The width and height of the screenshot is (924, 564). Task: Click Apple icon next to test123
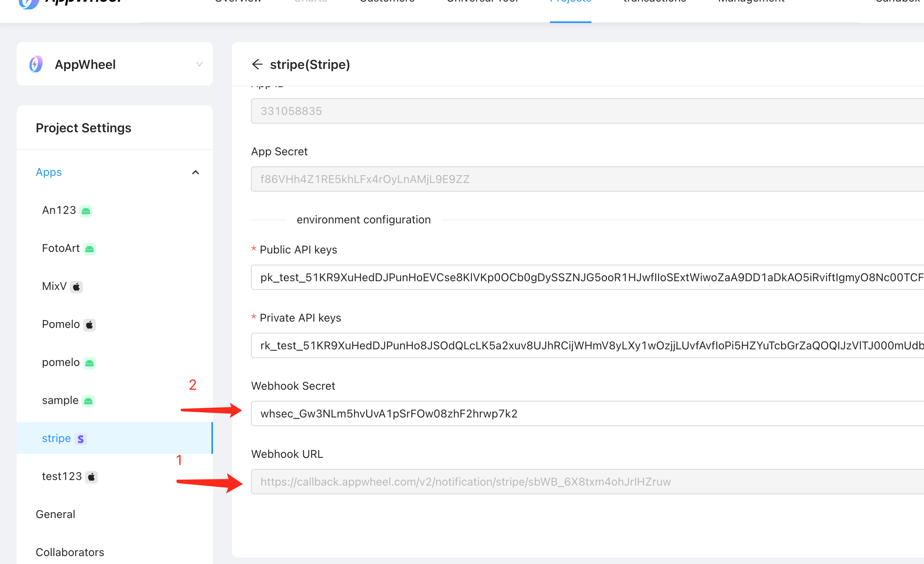tap(91, 477)
